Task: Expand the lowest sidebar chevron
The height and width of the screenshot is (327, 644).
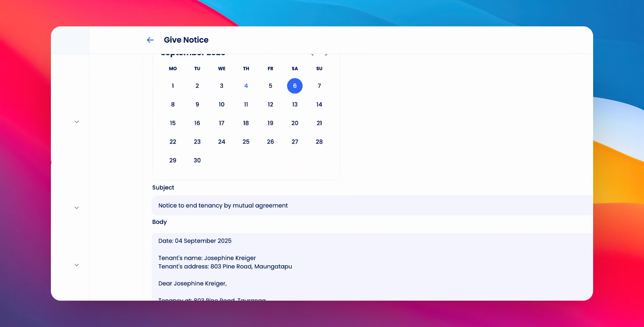Action: pos(77,265)
